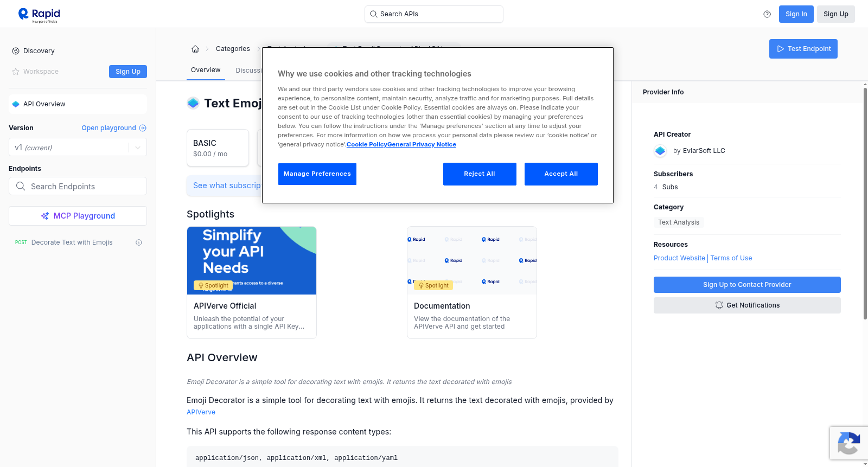
Task: Click the Test Endpoint button
Action: click(x=803, y=49)
